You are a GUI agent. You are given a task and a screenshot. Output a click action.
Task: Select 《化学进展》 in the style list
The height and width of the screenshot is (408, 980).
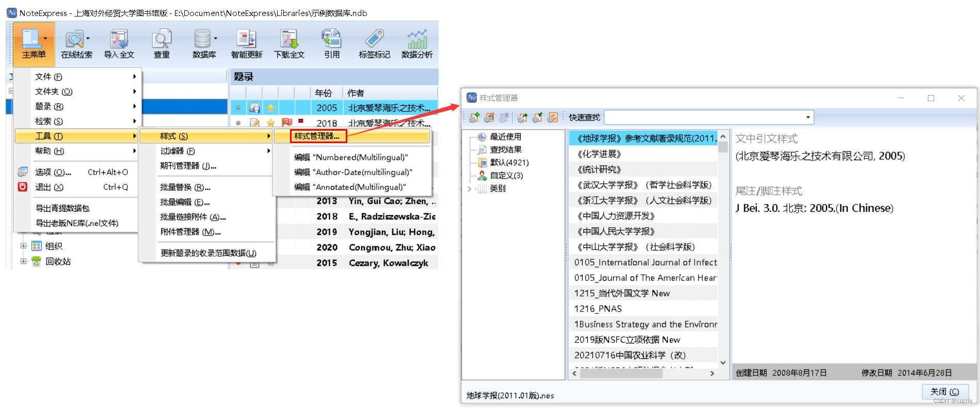(x=643, y=154)
